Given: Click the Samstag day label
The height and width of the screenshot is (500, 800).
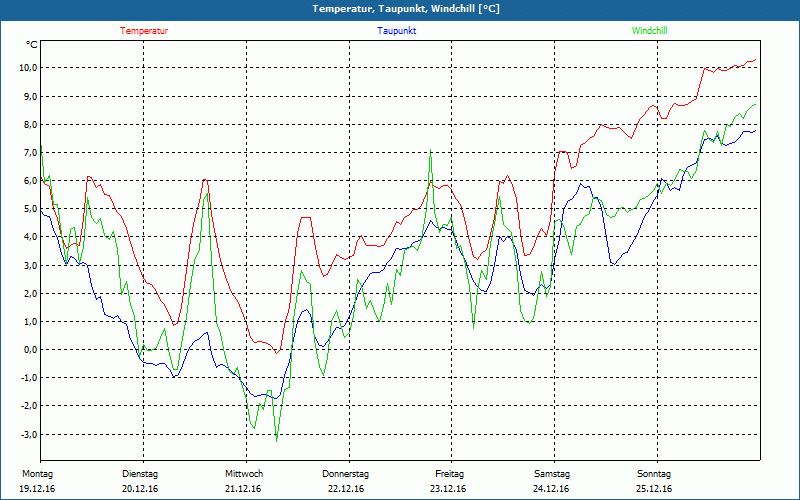Looking at the screenshot, I should [x=552, y=474].
